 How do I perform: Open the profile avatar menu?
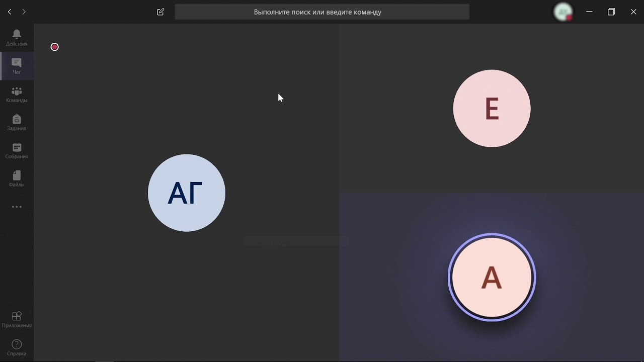tap(563, 12)
